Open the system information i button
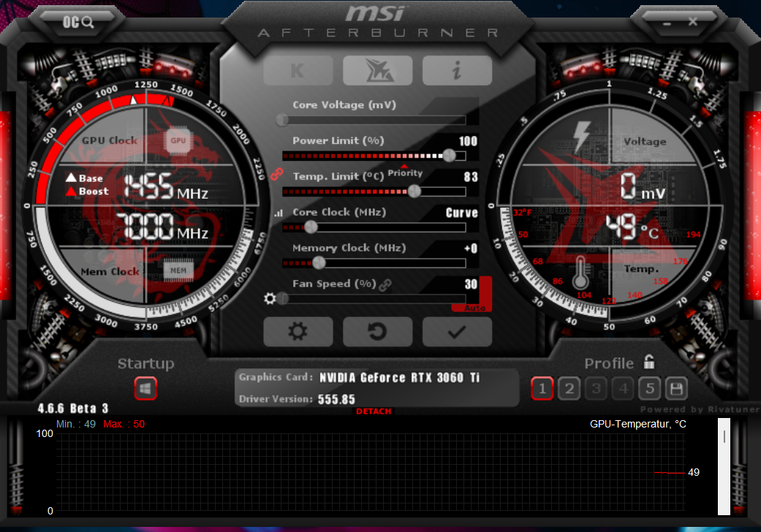 (457, 71)
